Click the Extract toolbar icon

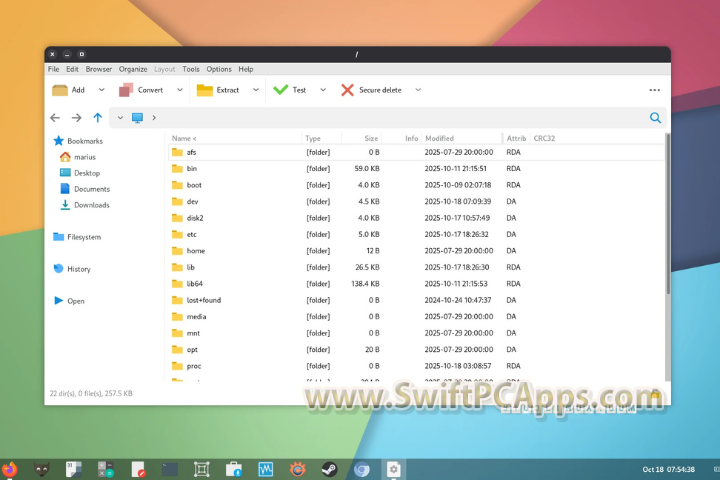point(205,90)
